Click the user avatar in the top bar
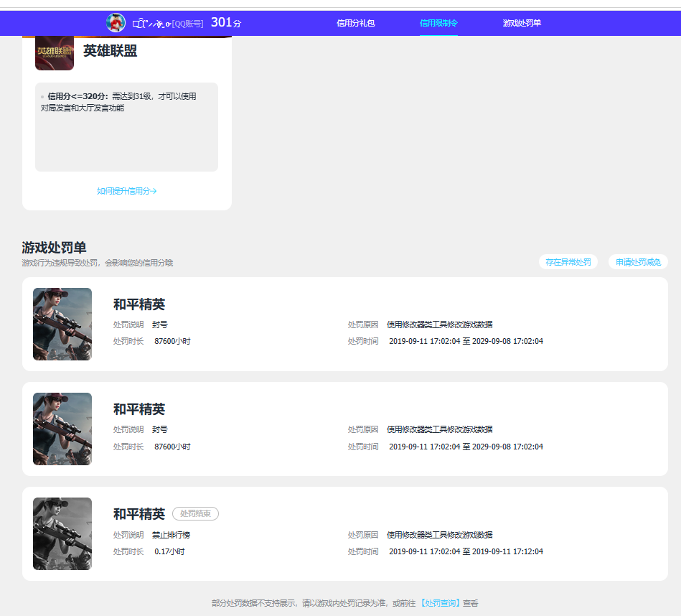Viewport: 681px width, 616px height. tap(116, 22)
